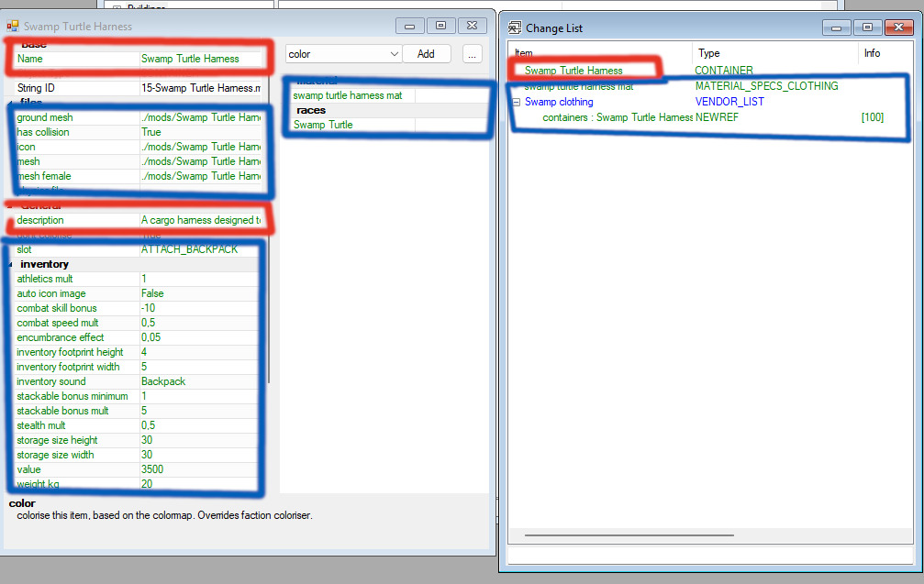
Task: Select the swamp turtle harness mat entry
Action: click(x=348, y=95)
